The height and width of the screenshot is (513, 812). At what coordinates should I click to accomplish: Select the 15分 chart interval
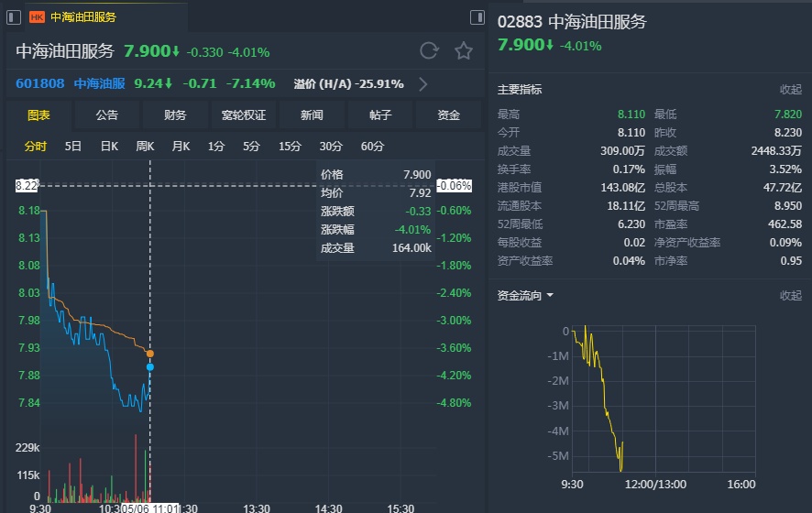click(x=290, y=147)
